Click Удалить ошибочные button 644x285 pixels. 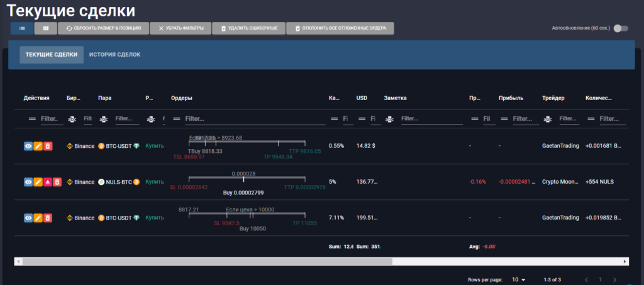248,28
